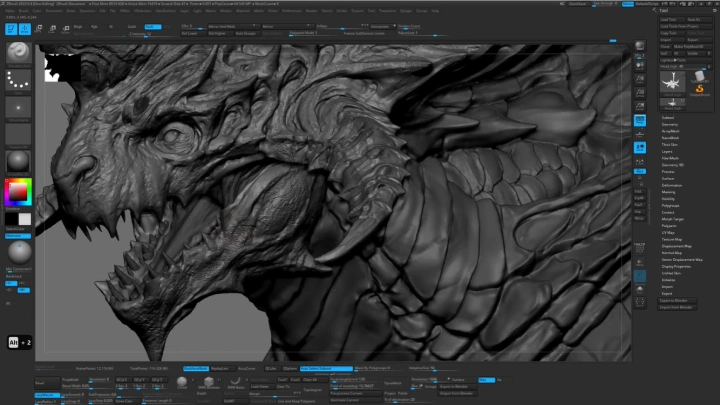Viewport: 720px width, 405px height.
Task: Click the Frame icon on right shelf
Action: (x=640, y=303)
